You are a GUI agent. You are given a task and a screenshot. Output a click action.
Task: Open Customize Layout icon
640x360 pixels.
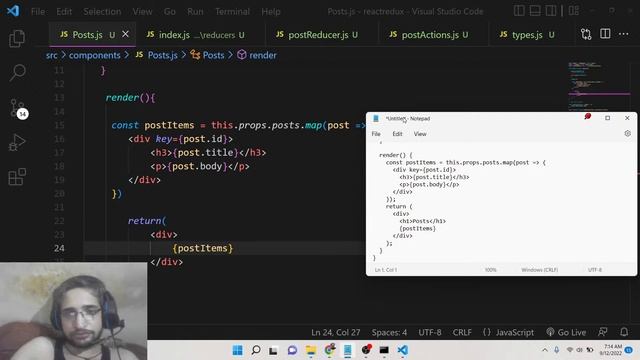pyautogui.click(x=574, y=11)
